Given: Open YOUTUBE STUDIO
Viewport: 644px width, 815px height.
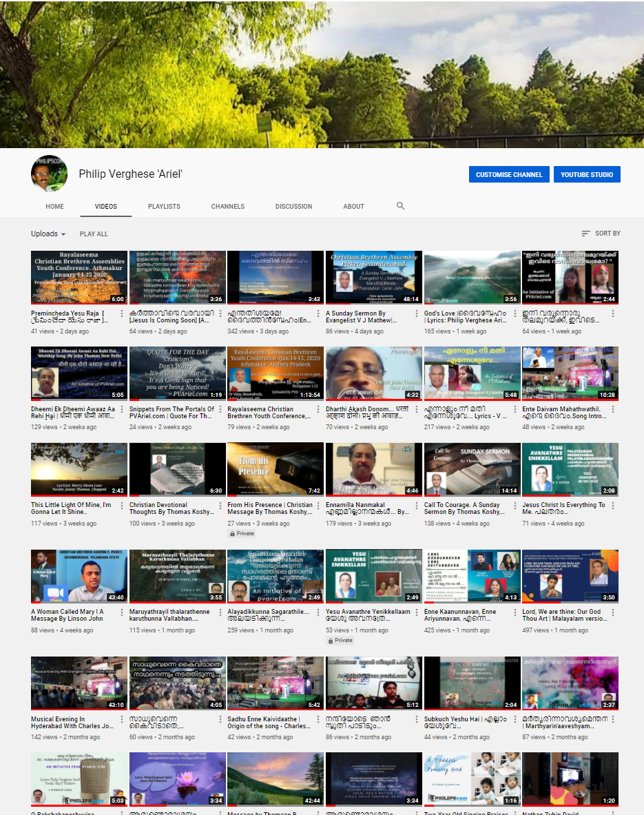Looking at the screenshot, I should (587, 174).
